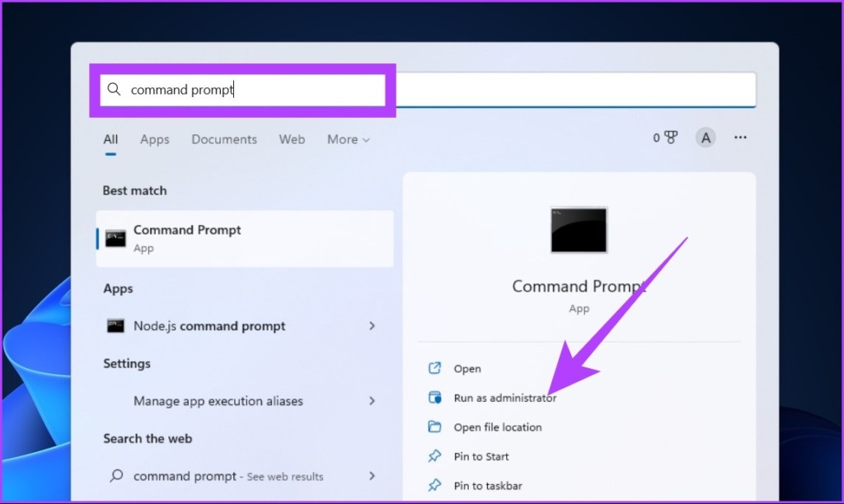
Task: Open the account avatar labeled A
Action: (706, 138)
